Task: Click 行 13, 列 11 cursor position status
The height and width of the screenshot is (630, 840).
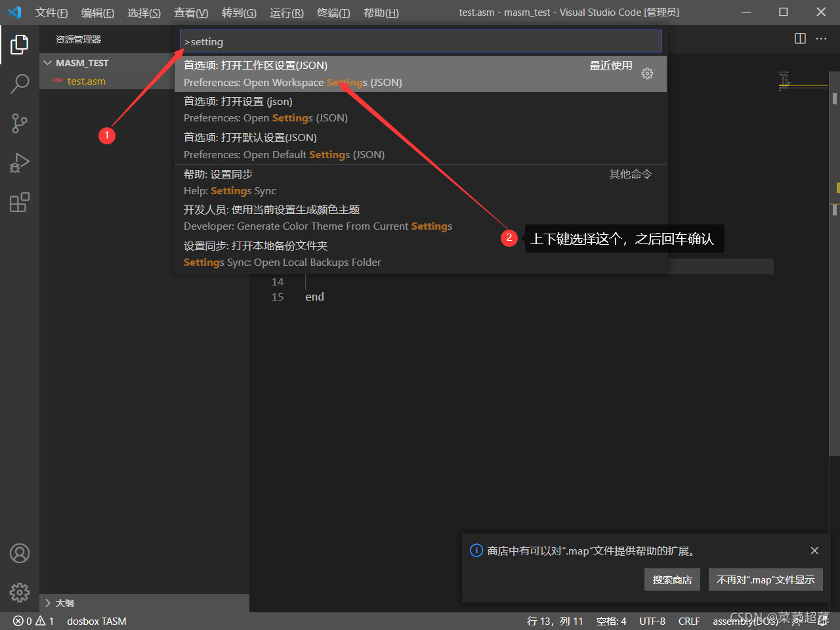Action: click(x=555, y=621)
